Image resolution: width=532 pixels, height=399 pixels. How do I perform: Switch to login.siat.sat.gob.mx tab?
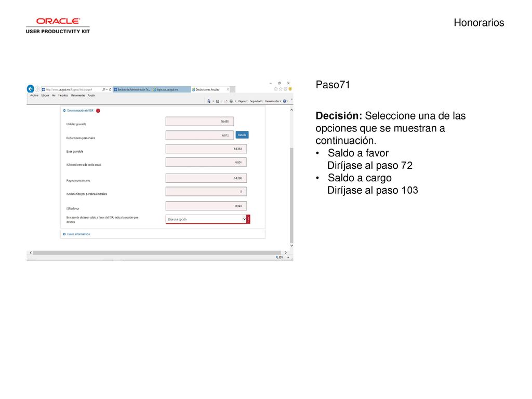[x=171, y=89]
